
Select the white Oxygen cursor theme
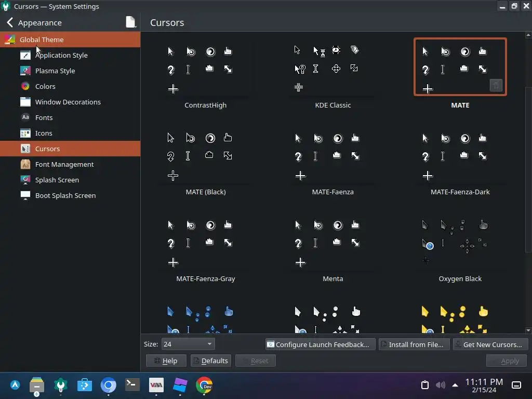tap(333, 316)
